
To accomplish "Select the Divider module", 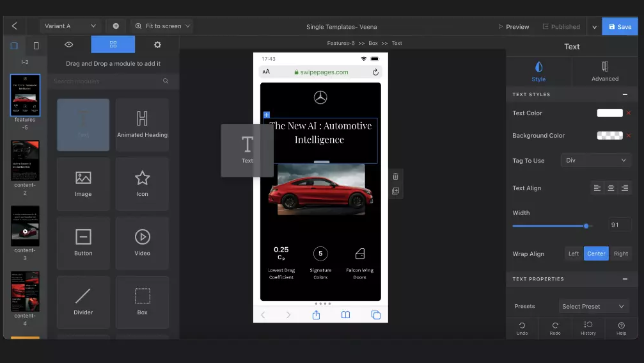I will tap(83, 302).
